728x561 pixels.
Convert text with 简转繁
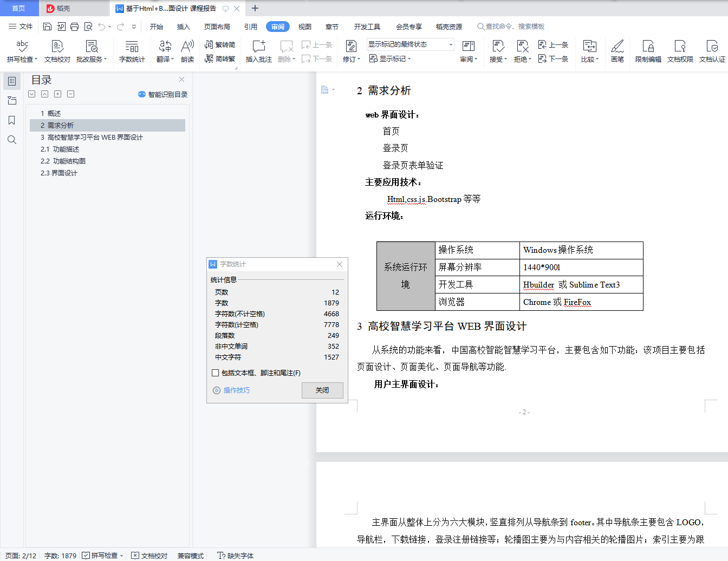220,58
